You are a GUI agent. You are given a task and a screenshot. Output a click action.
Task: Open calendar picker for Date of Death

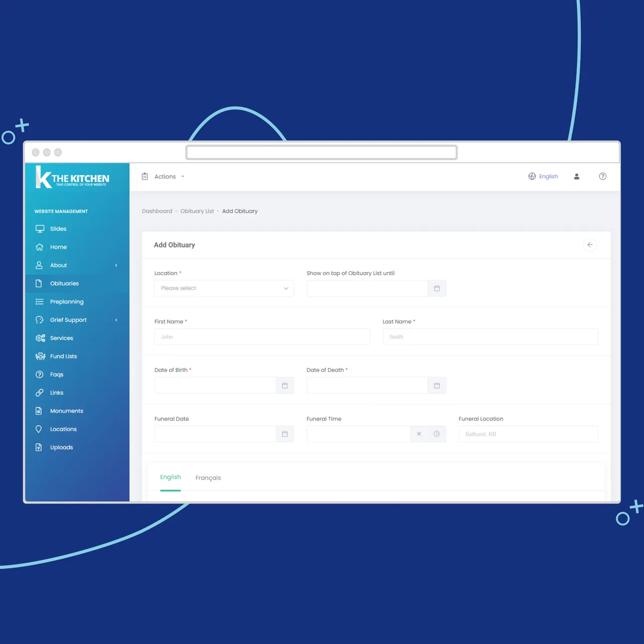pos(437,385)
